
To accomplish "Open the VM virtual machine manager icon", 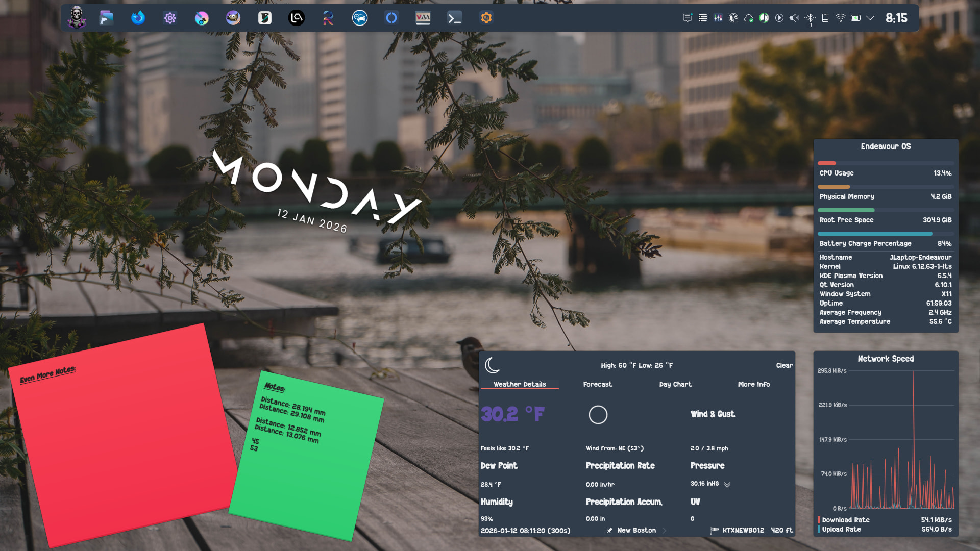I will click(423, 18).
